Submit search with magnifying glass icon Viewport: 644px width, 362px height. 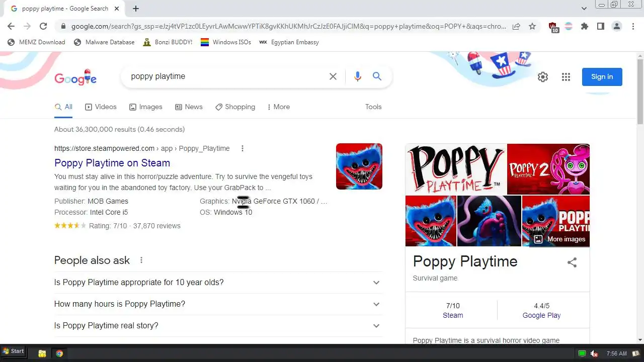tap(377, 76)
